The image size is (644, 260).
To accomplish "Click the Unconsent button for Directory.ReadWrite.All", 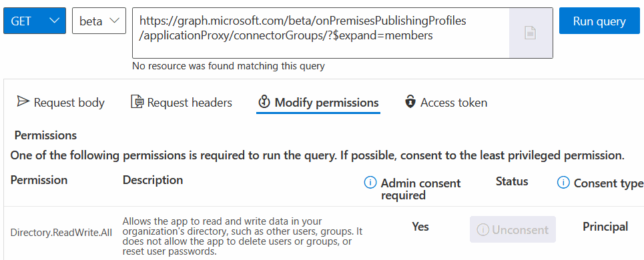I will [513, 229].
